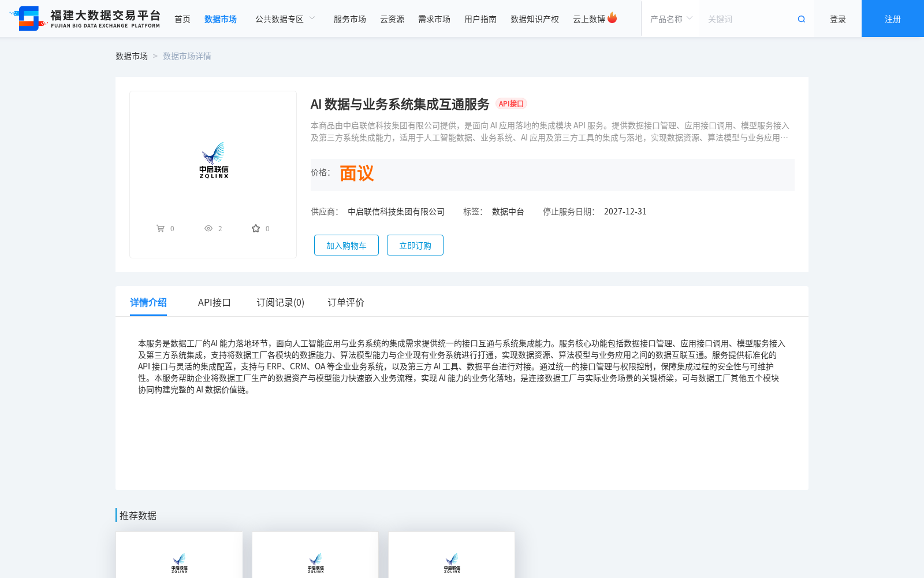Click supplier name 中启联信科技集团有限公司
The height and width of the screenshot is (578, 924).
[x=396, y=212]
